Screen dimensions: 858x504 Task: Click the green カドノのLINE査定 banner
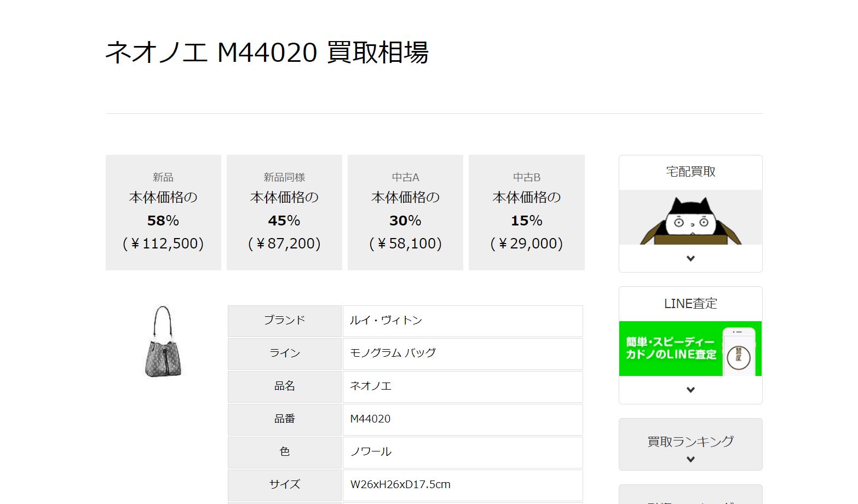(690, 349)
